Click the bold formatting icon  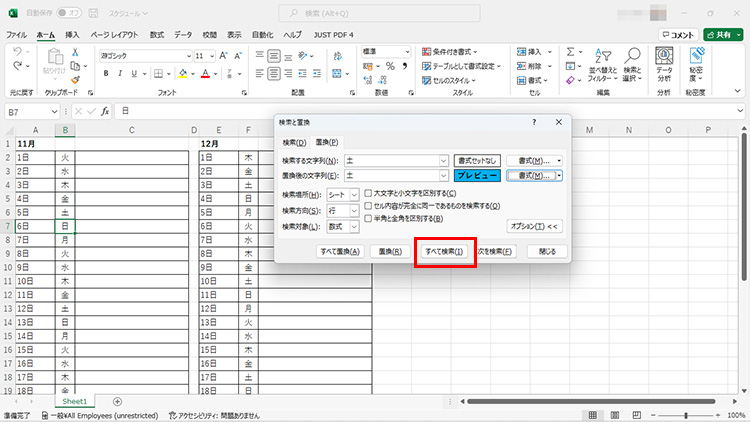[x=106, y=74]
